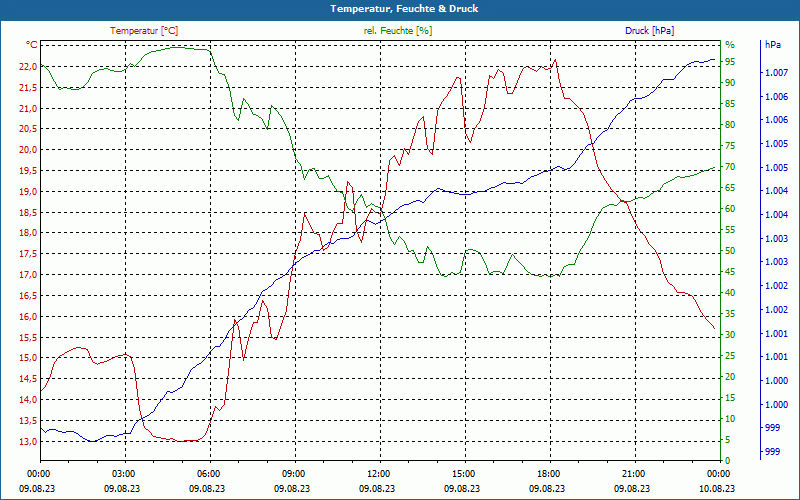Click '25' on the green humidity axis
The height and width of the screenshot is (500, 800).
point(730,356)
